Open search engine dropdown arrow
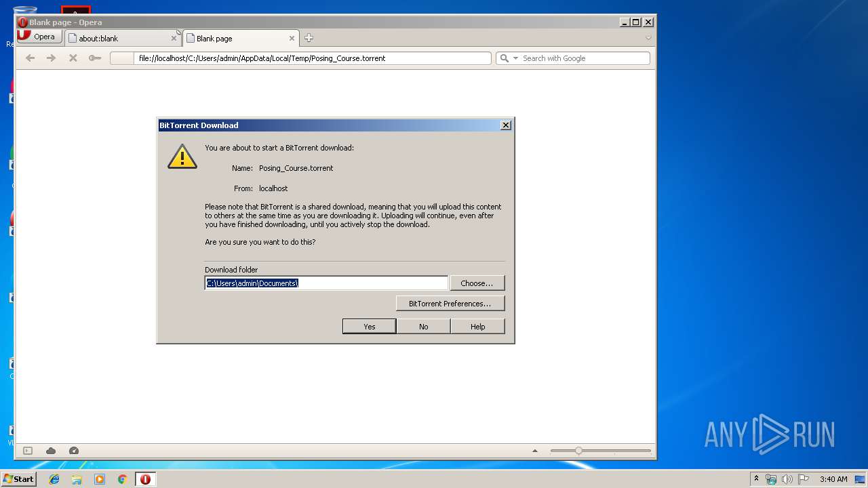The height and width of the screenshot is (488, 868). click(515, 58)
